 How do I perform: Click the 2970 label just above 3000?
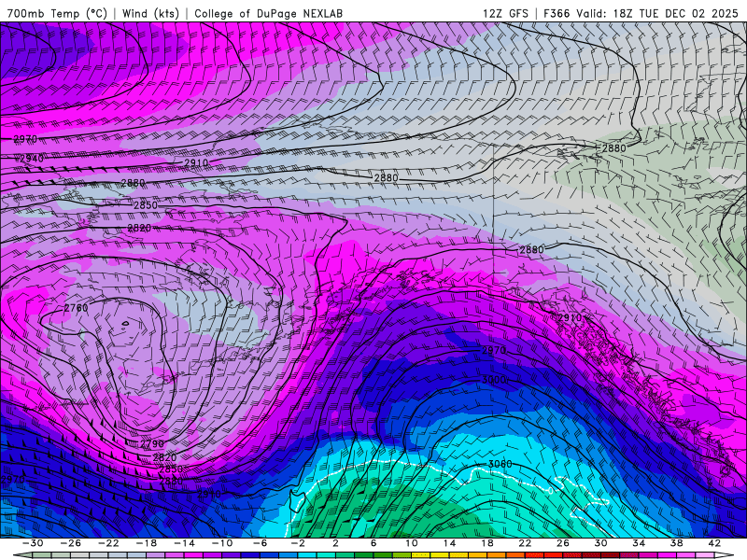pos(494,351)
